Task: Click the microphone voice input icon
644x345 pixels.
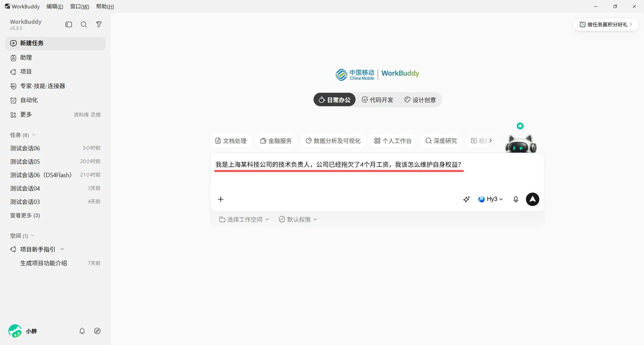Action: point(516,199)
